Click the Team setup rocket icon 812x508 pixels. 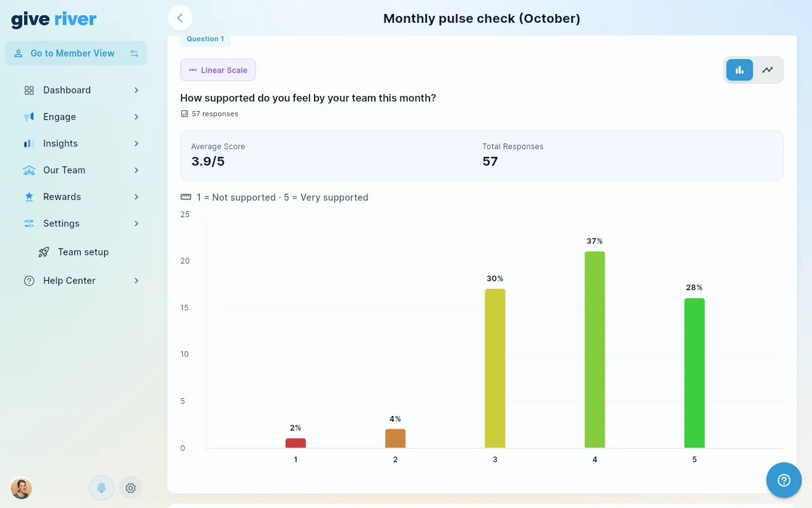44,252
